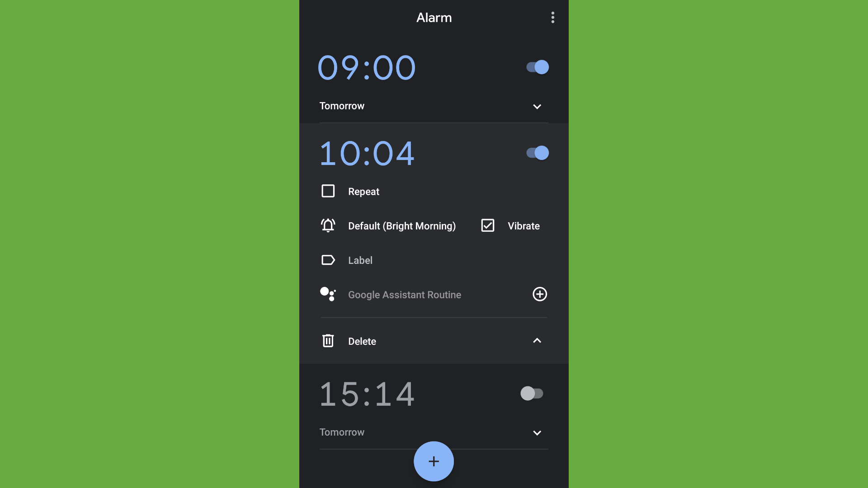Tap Label to name the 10:04 alarm
Image resolution: width=868 pixels, height=488 pixels.
click(360, 260)
